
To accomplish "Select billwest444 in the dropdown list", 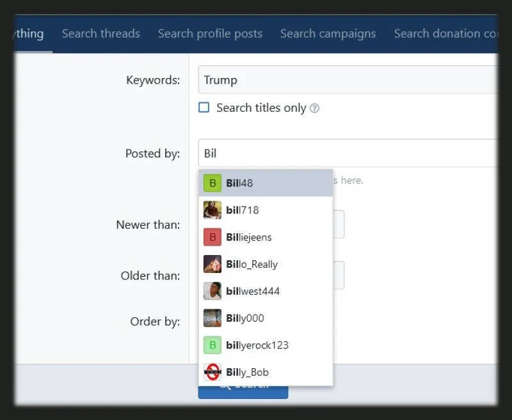I will pos(266,291).
